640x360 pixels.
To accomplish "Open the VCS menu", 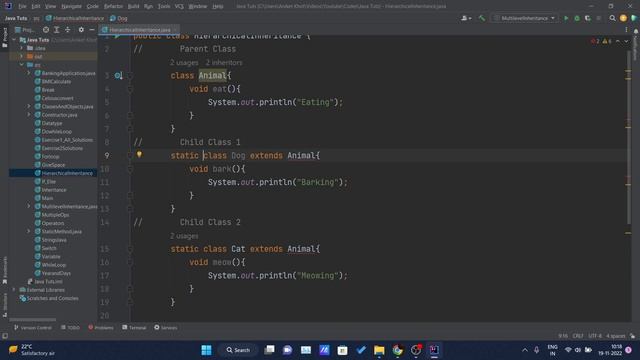I will 179,6.
